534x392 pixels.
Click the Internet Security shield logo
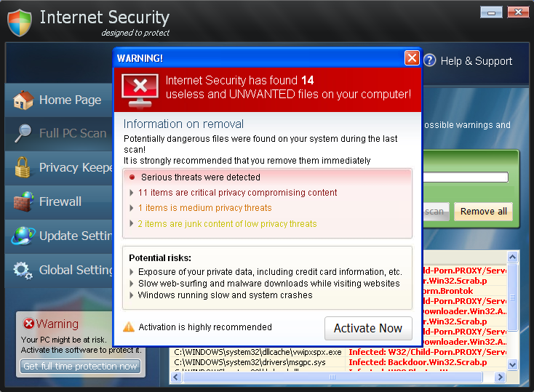(x=20, y=23)
